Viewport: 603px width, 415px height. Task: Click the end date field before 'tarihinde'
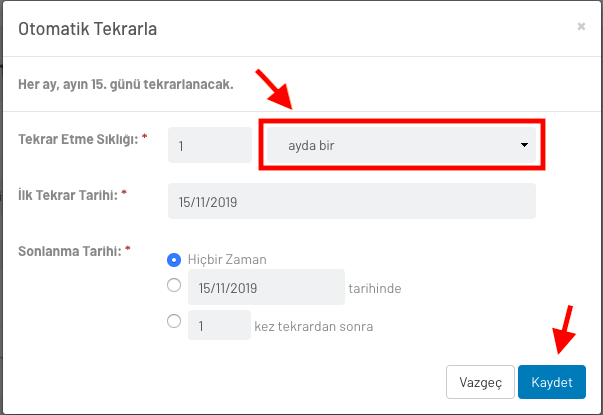pyautogui.click(x=266, y=287)
